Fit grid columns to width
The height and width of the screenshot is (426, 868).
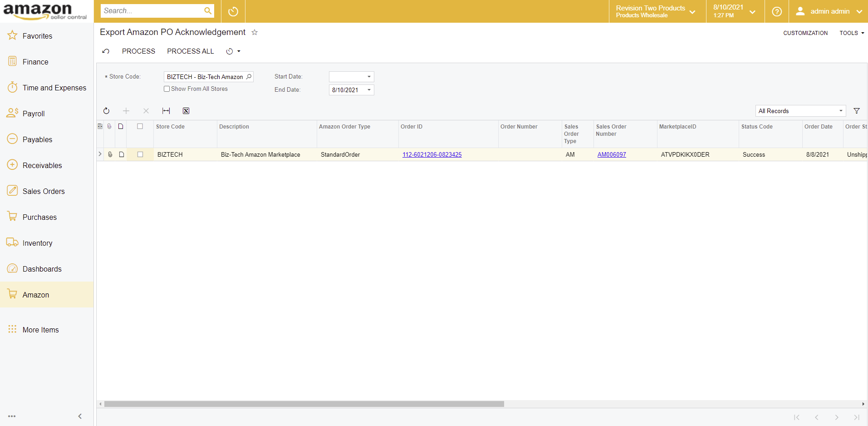point(166,111)
